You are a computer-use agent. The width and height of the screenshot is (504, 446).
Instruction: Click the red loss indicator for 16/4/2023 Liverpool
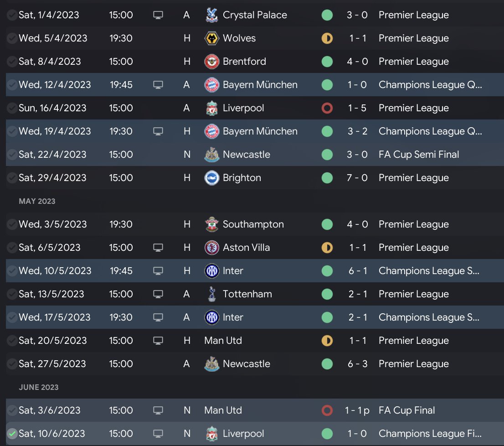[327, 108]
